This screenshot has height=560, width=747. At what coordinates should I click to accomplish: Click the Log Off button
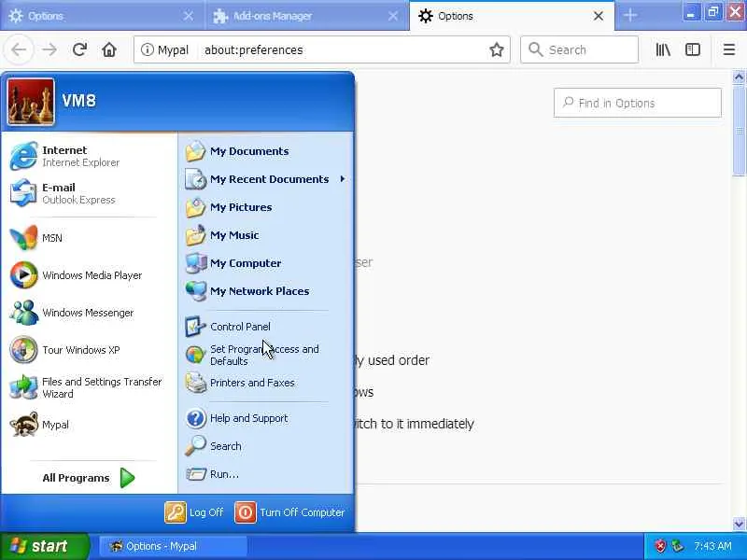click(x=194, y=512)
